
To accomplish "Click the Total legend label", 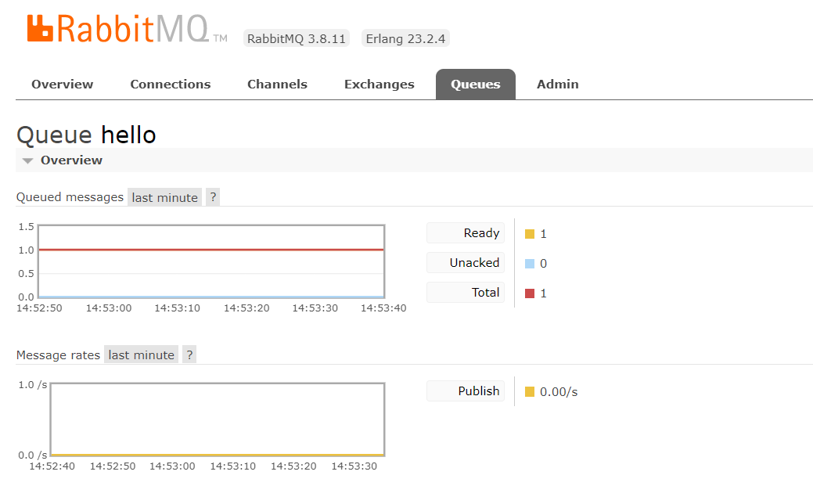I will 466,292.
